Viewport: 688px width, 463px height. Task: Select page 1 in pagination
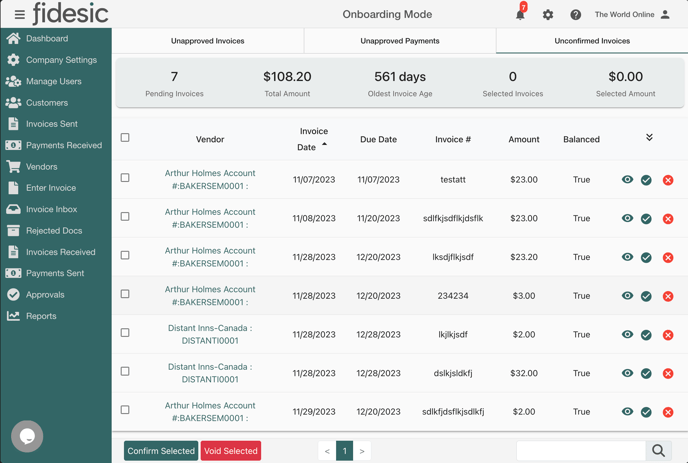[345, 451]
